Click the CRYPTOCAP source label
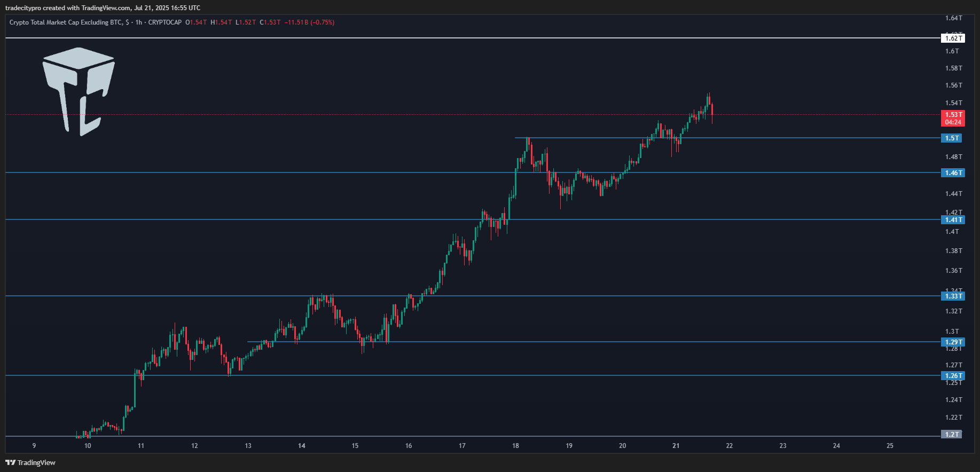The image size is (980, 472). [165, 22]
